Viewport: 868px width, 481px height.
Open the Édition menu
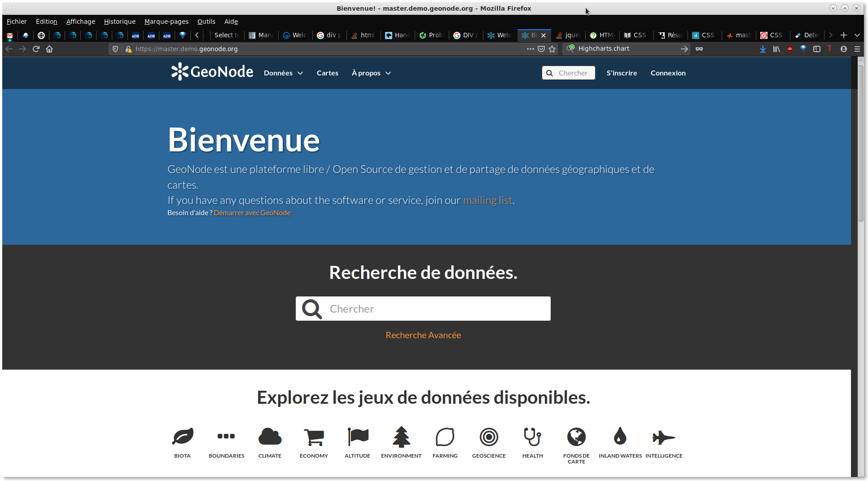coord(47,22)
